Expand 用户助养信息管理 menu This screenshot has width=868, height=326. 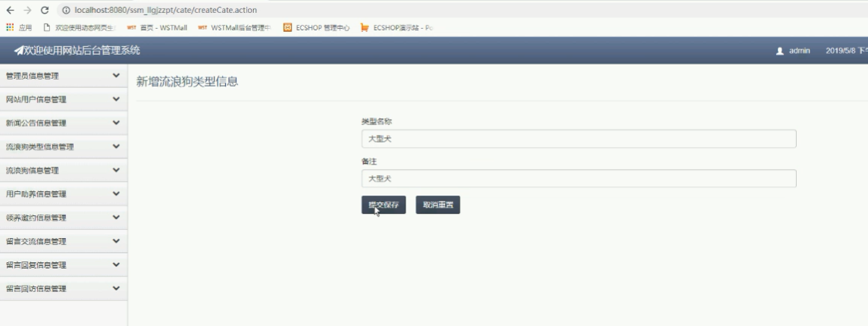[x=64, y=194]
